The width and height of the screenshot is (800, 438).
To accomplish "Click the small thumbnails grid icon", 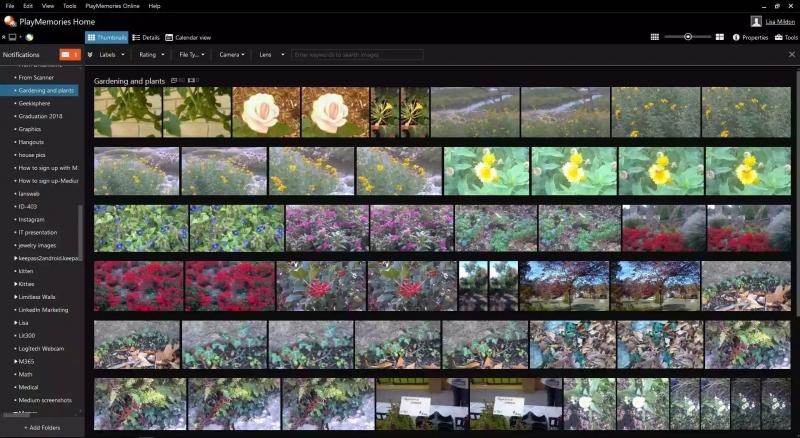I will (655, 37).
